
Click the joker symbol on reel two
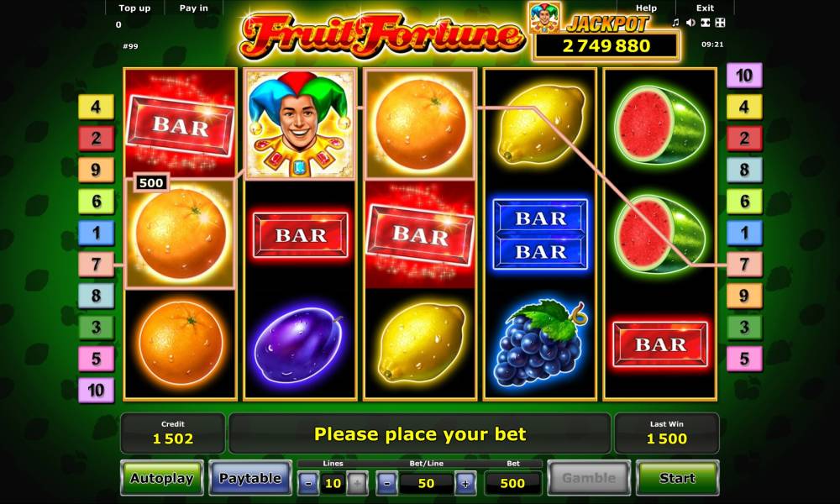point(300,123)
